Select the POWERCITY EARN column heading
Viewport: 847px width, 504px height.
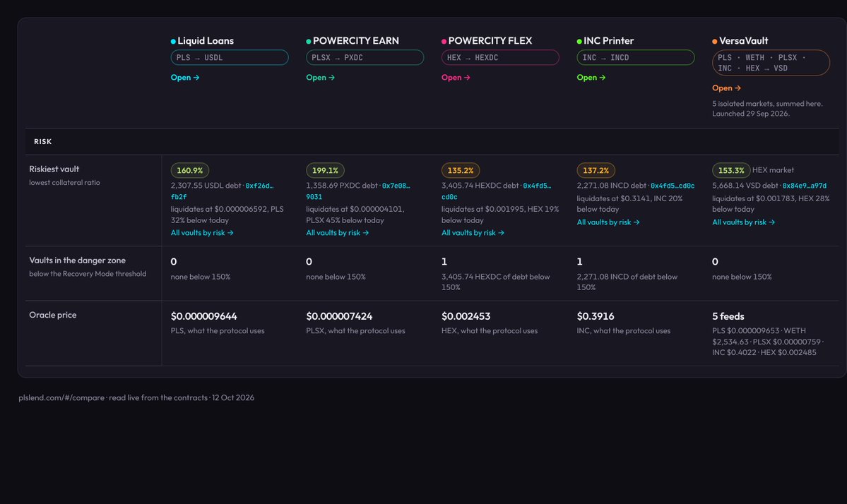pos(355,40)
